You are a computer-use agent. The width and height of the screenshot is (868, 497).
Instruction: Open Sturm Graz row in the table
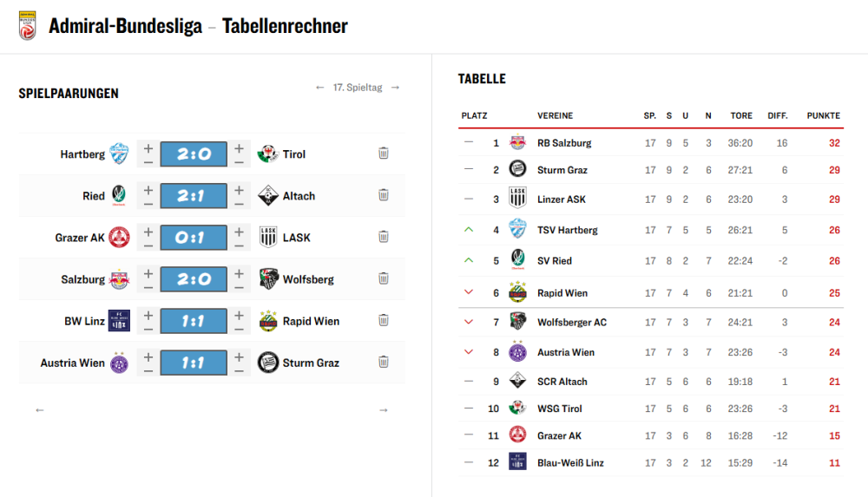tap(562, 170)
